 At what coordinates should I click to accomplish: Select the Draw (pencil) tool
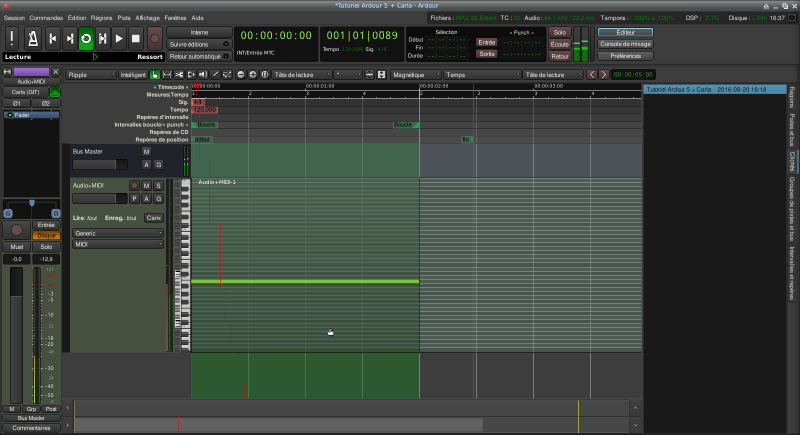point(215,75)
